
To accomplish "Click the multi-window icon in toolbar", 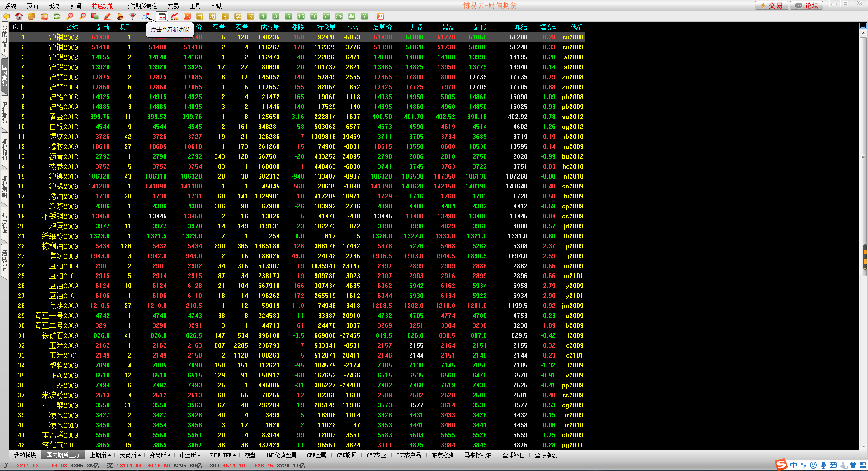I will pyautogui.click(x=95, y=16).
